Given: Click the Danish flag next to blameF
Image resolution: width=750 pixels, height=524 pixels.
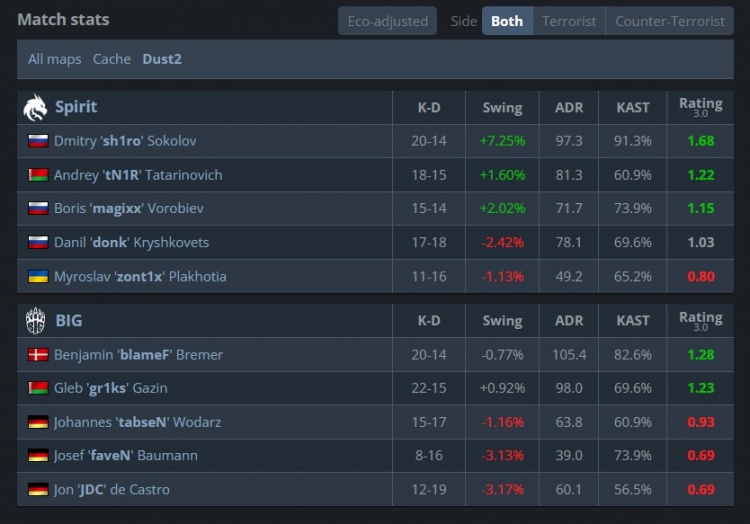Looking at the screenshot, I should tap(38, 355).
